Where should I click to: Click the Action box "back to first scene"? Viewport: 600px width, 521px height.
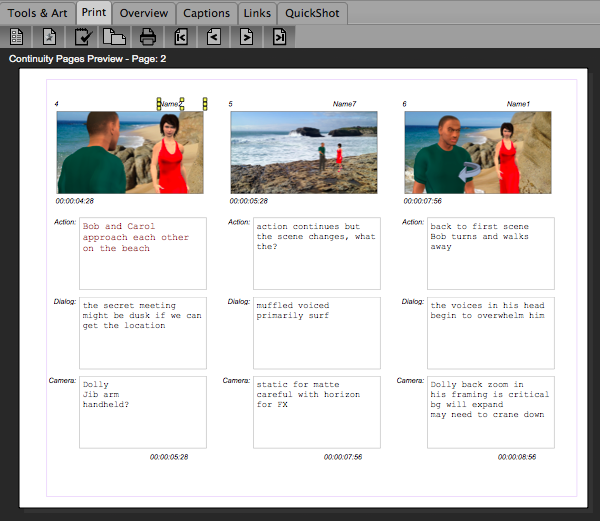pyautogui.click(x=491, y=253)
